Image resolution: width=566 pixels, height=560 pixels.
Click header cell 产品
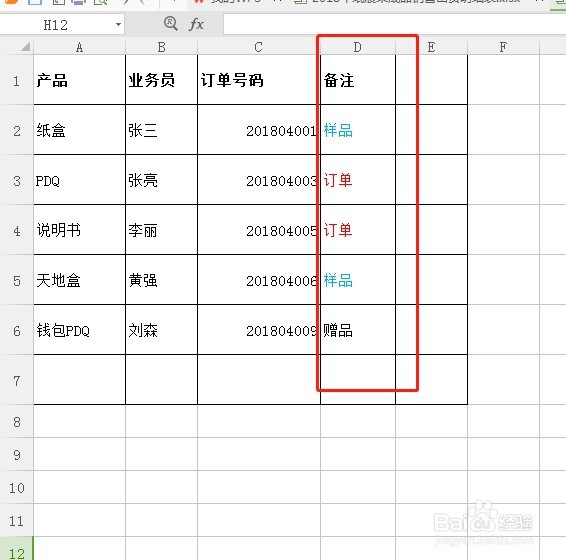(79, 80)
